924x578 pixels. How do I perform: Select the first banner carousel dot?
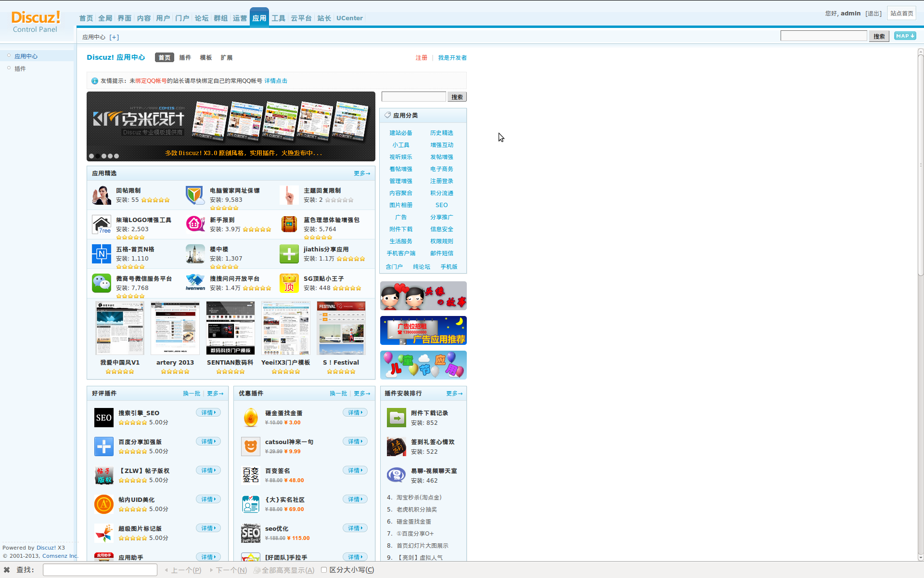pos(91,156)
